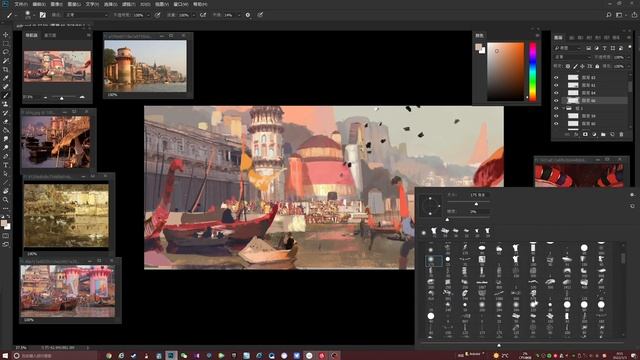
Task: Open the smoothing value dropdown
Action: click(x=238, y=15)
